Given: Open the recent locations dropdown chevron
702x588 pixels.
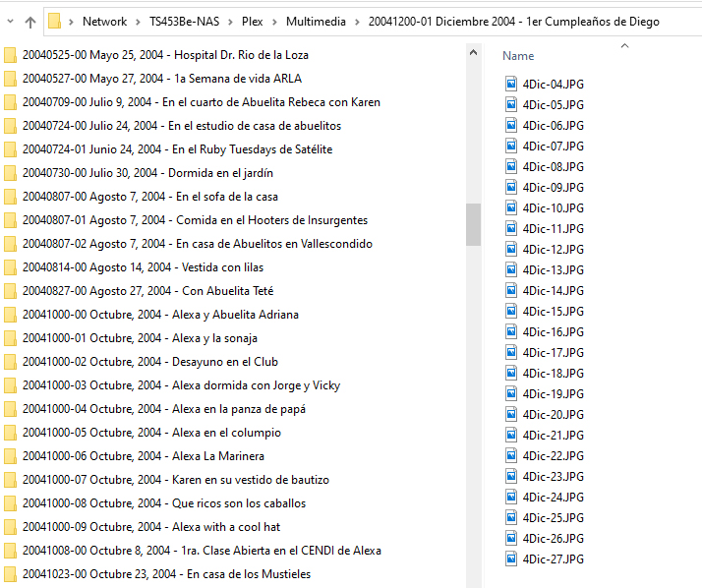Looking at the screenshot, I should pyautogui.click(x=10, y=22).
